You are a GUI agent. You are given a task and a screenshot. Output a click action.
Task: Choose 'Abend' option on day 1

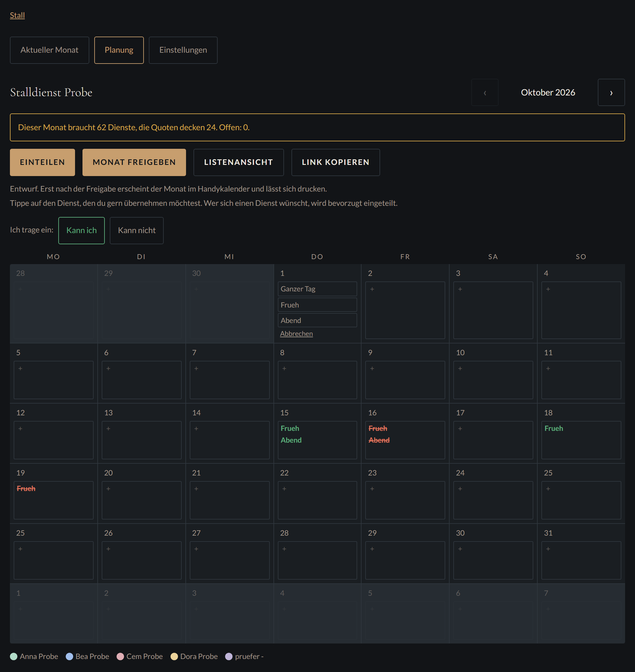[317, 321]
